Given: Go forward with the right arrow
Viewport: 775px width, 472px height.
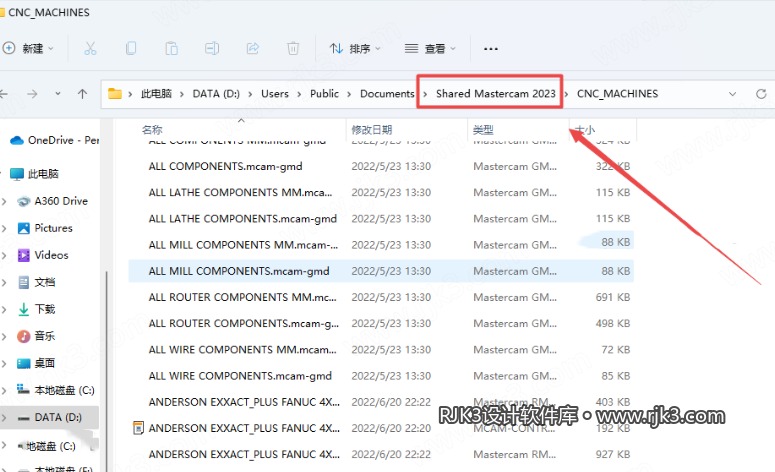Looking at the screenshot, I should (x=32, y=94).
